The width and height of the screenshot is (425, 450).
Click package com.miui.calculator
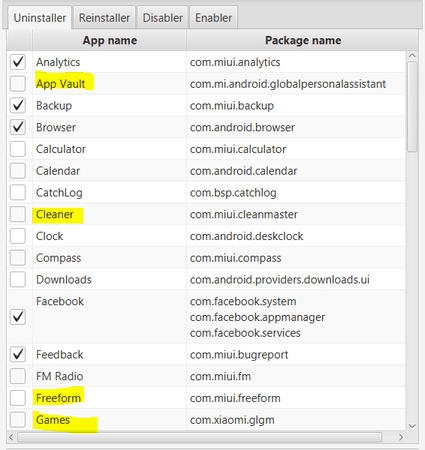(x=238, y=149)
